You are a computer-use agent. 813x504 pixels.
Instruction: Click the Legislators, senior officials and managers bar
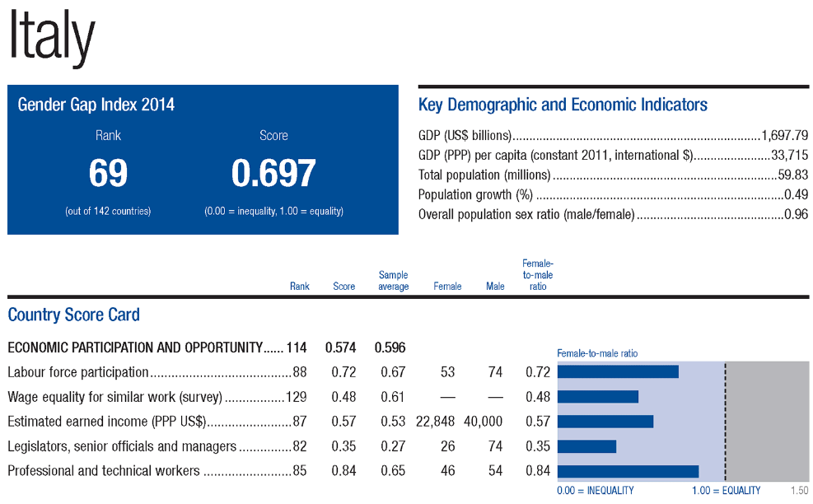pyautogui.click(x=586, y=446)
